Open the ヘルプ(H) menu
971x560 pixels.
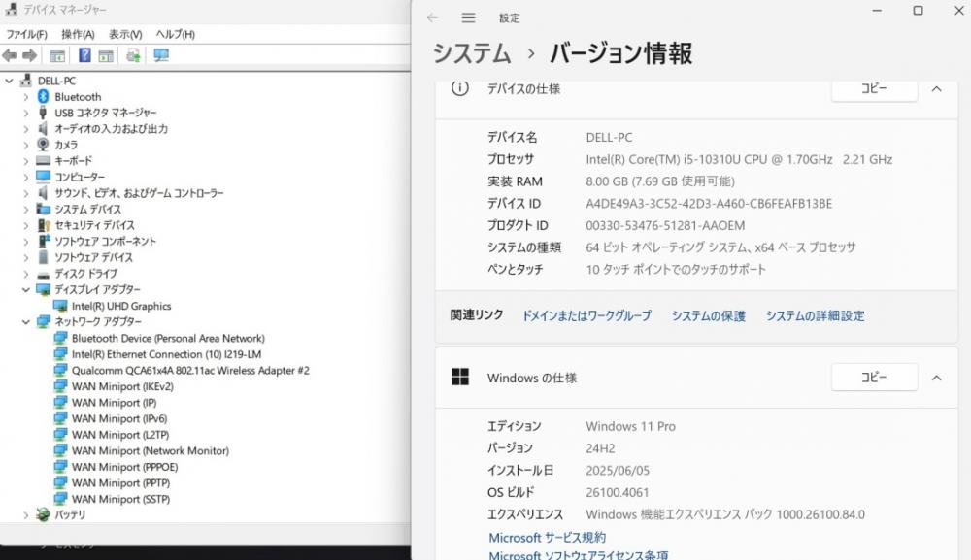point(175,34)
